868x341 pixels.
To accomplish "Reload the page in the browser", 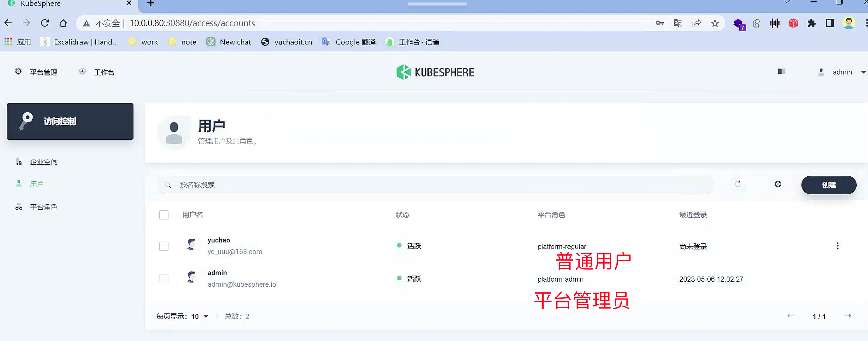I will pyautogui.click(x=45, y=23).
